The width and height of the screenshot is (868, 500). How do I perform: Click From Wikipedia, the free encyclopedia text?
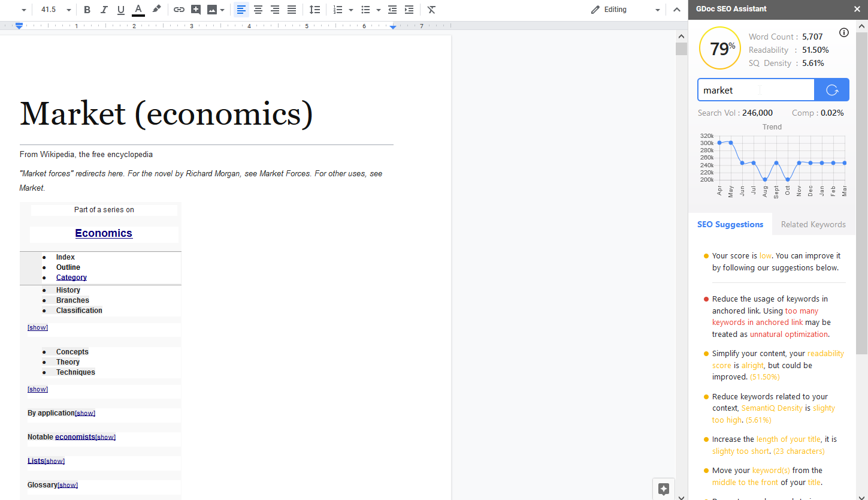point(86,155)
